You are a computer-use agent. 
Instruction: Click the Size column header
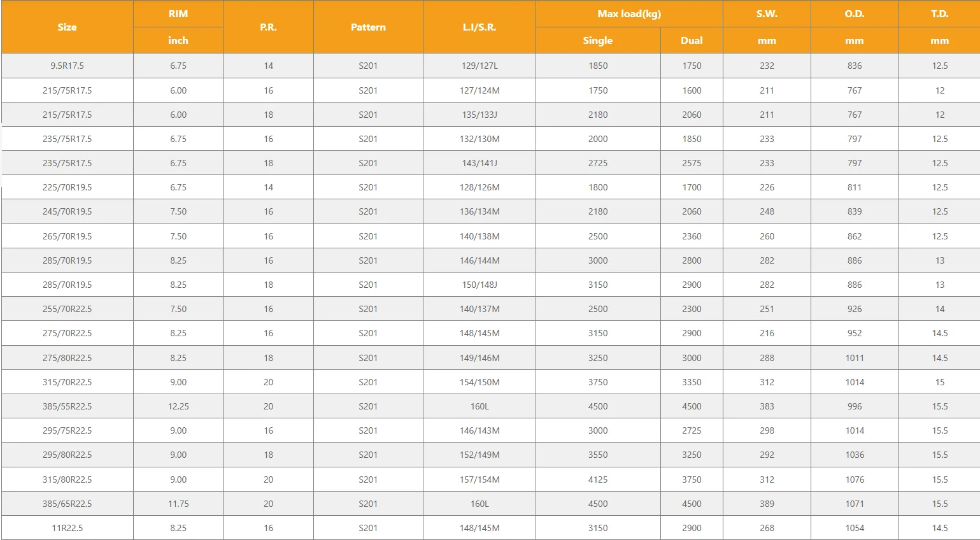67,27
